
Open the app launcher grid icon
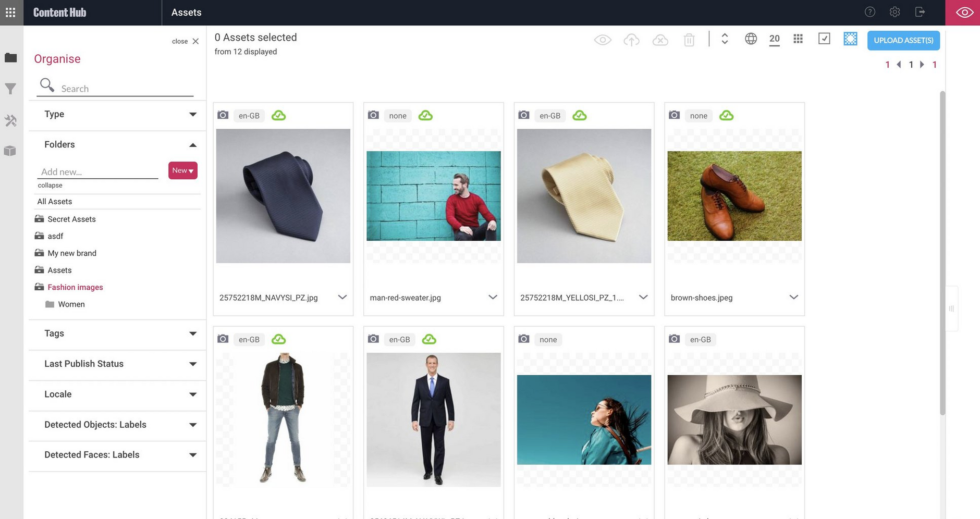click(x=10, y=12)
